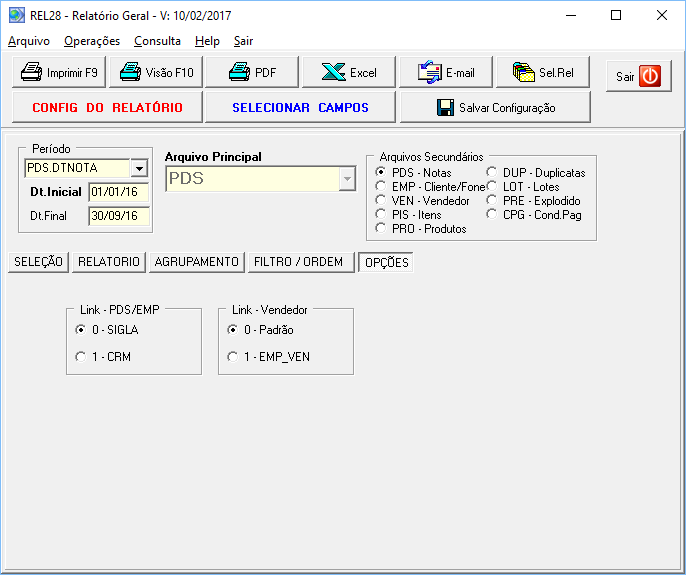The image size is (686, 575).
Task: Click the Sel.Rel stacked files icon
Action: click(523, 72)
